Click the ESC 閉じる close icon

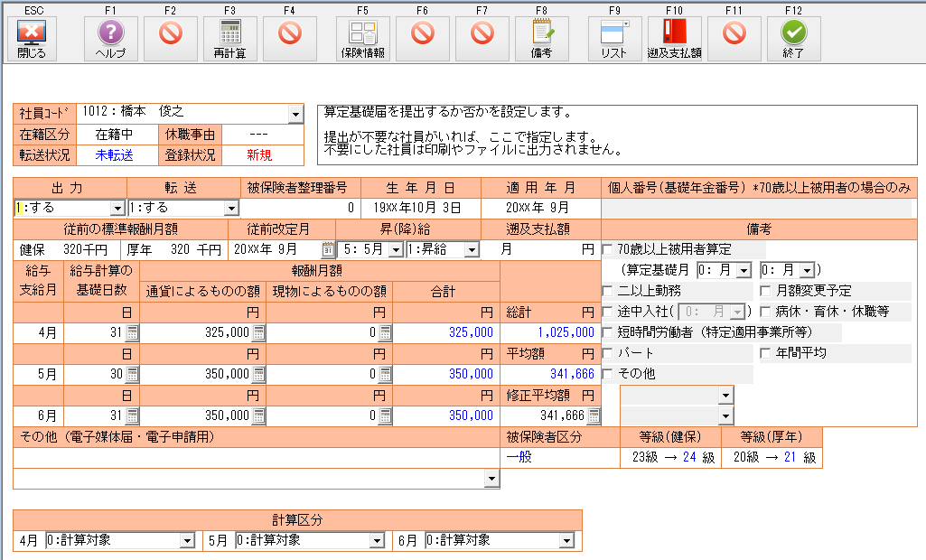click(x=32, y=39)
